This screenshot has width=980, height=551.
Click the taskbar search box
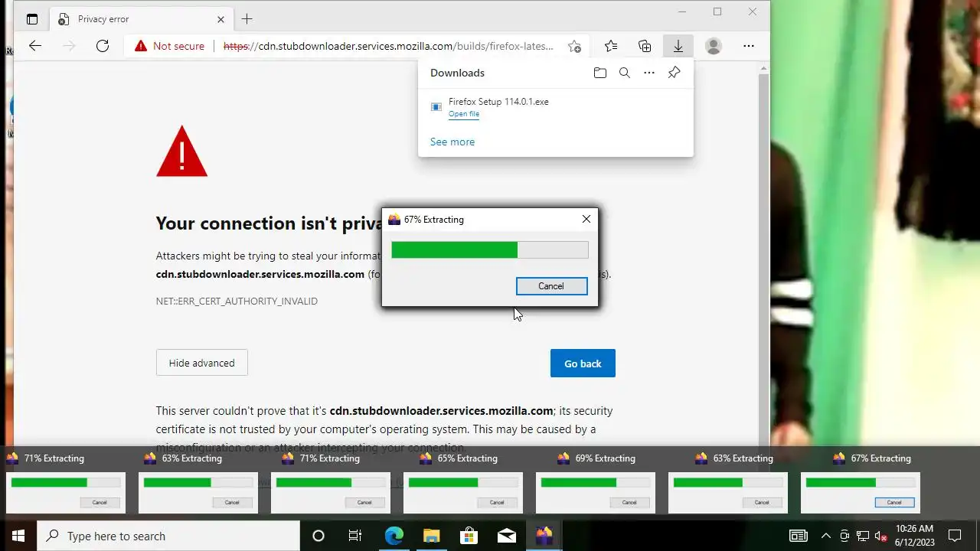pos(168,536)
